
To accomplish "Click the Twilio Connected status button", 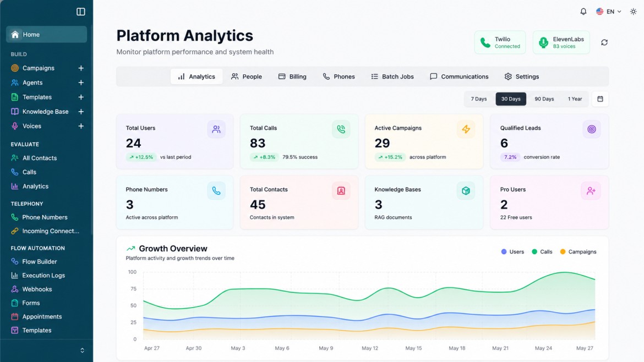I will [500, 42].
